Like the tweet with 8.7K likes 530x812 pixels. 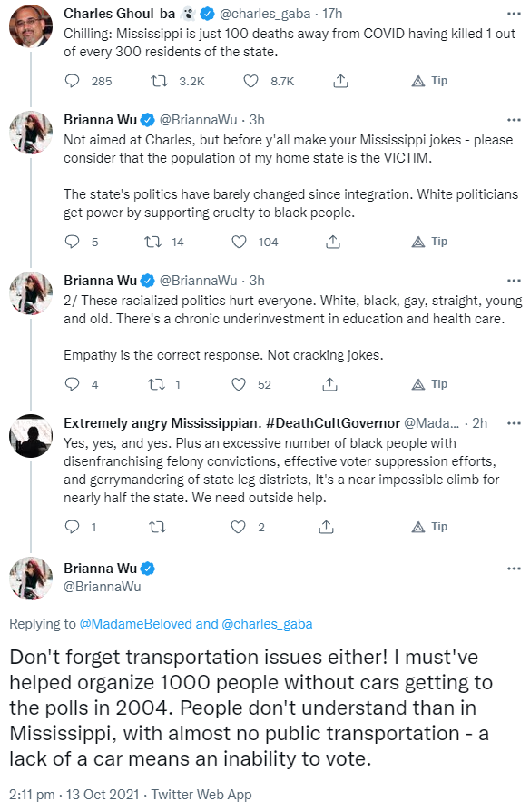(x=251, y=81)
